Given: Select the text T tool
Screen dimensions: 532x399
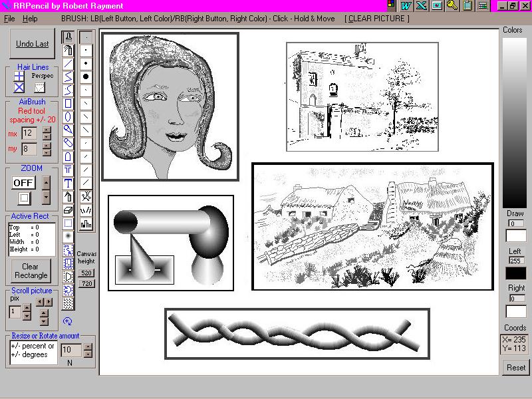Looking at the screenshot, I should tap(68, 184).
